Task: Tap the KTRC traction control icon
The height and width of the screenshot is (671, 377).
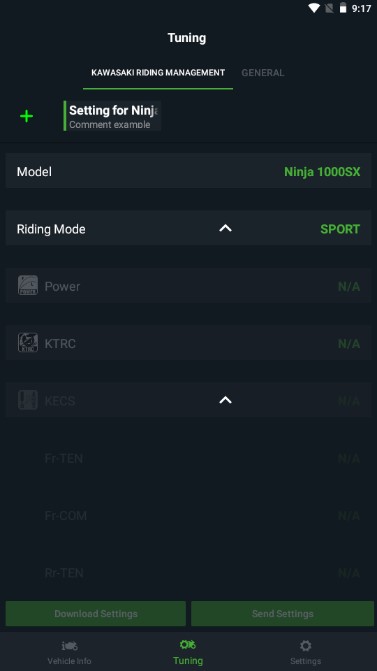Action: pos(28,343)
